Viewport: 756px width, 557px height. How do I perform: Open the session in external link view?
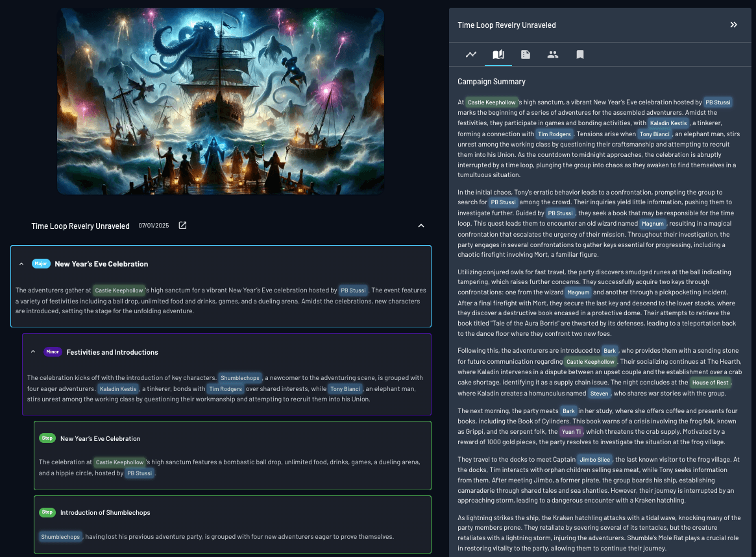pyautogui.click(x=182, y=225)
